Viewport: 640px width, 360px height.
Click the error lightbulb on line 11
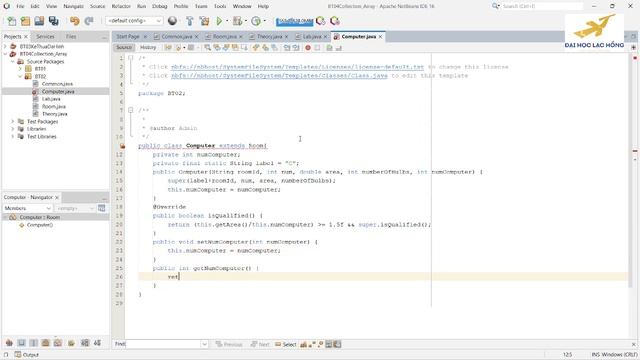pyautogui.click(x=122, y=146)
